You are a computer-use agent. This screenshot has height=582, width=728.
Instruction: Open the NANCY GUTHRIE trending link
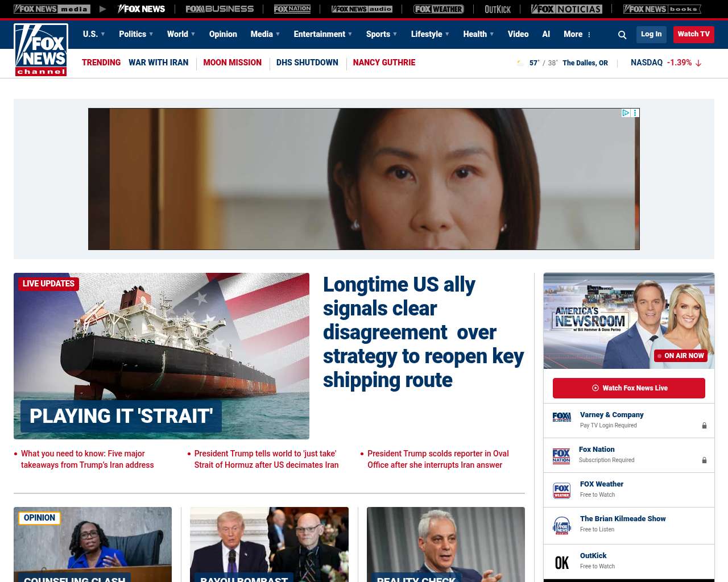click(384, 63)
